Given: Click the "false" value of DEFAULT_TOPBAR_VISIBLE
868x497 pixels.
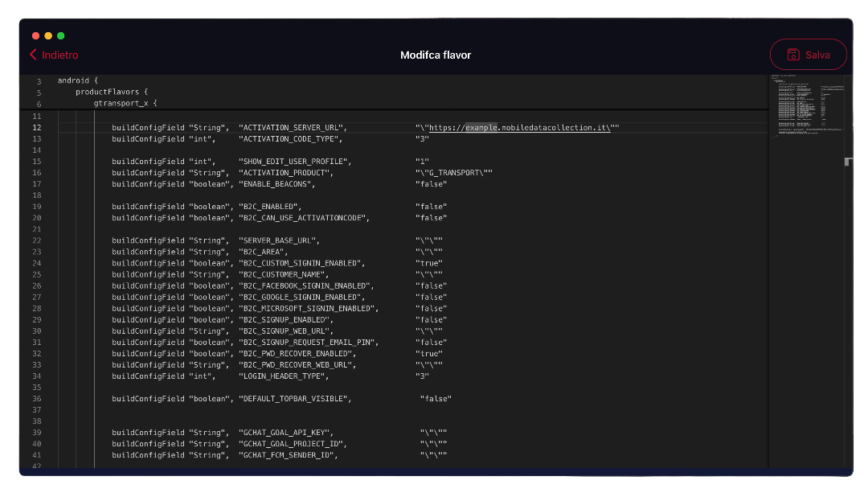Looking at the screenshot, I should 436,399.
